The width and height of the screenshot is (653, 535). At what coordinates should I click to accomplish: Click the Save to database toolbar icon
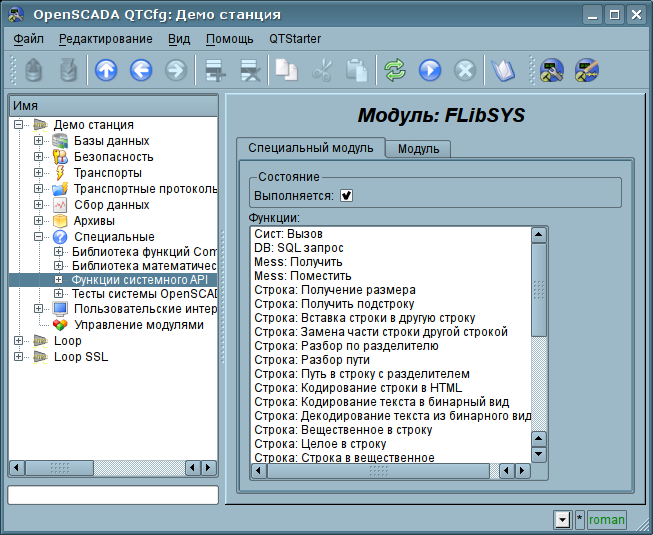point(69,70)
